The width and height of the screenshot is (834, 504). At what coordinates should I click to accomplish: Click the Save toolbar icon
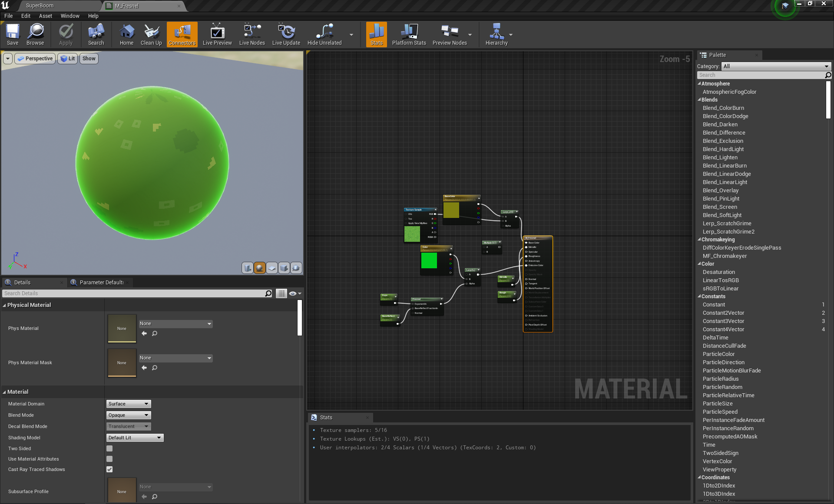tap(13, 34)
